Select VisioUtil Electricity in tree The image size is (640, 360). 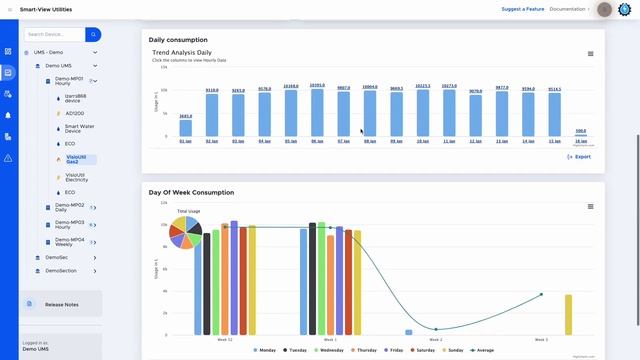(77, 178)
